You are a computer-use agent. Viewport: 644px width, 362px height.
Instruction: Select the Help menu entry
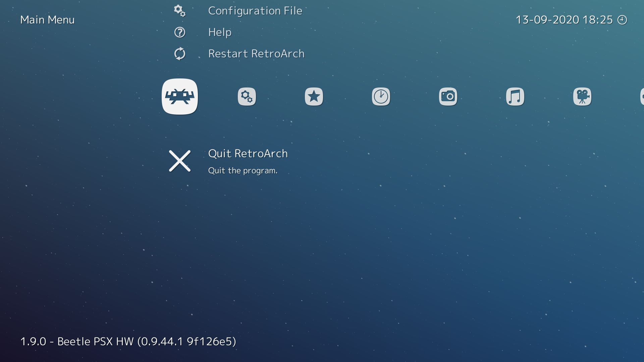point(220,32)
